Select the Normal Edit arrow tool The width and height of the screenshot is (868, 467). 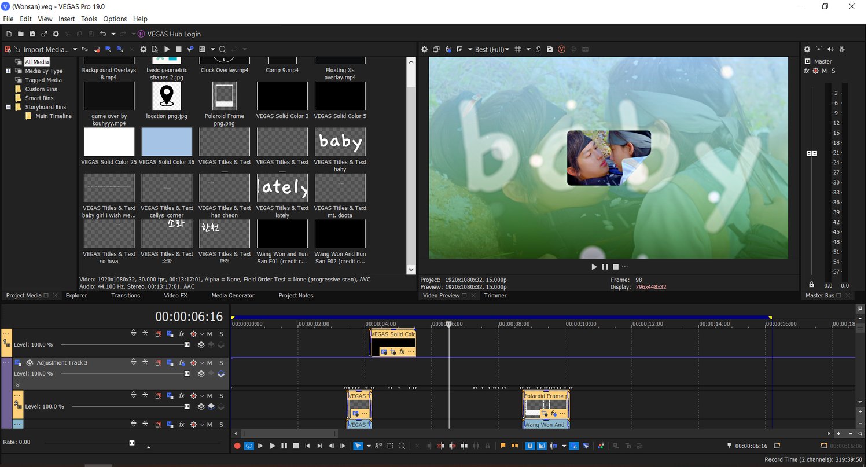pyautogui.click(x=358, y=446)
